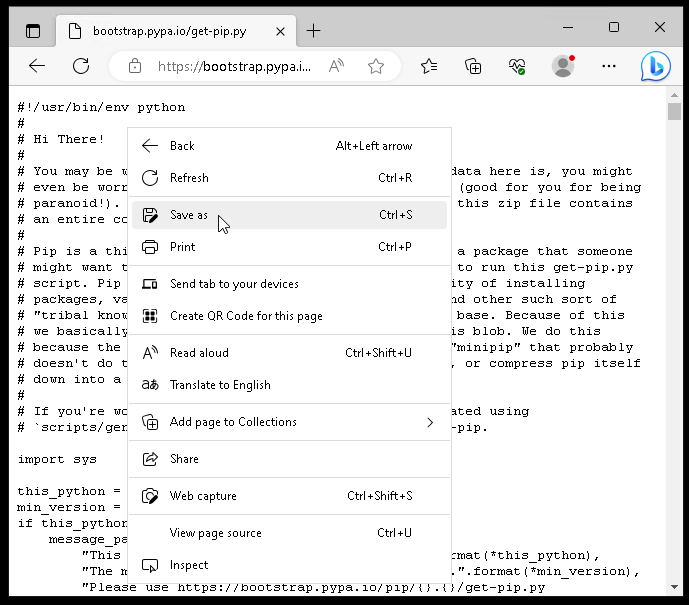
Task: Open the tab actions menu icon
Action: (x=33, y=30)
